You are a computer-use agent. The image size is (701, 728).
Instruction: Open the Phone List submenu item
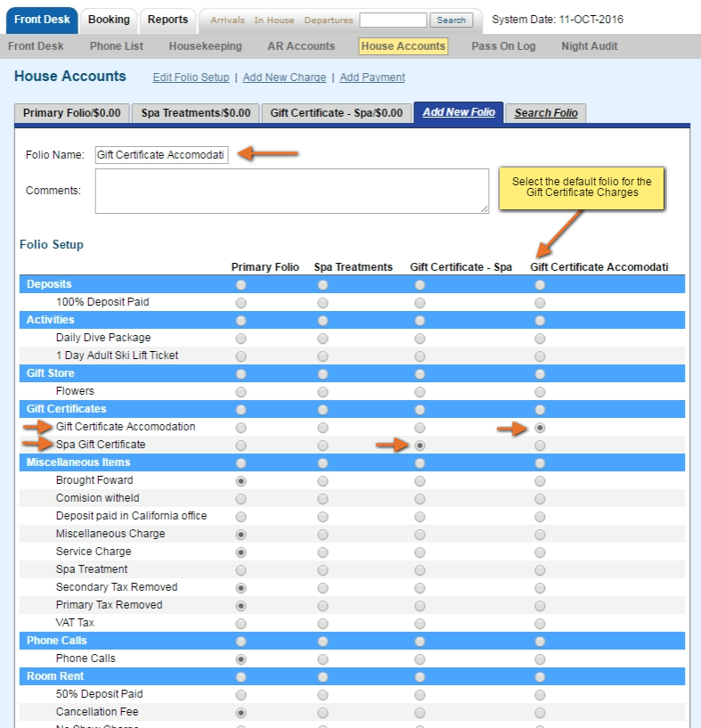point(117,46)
